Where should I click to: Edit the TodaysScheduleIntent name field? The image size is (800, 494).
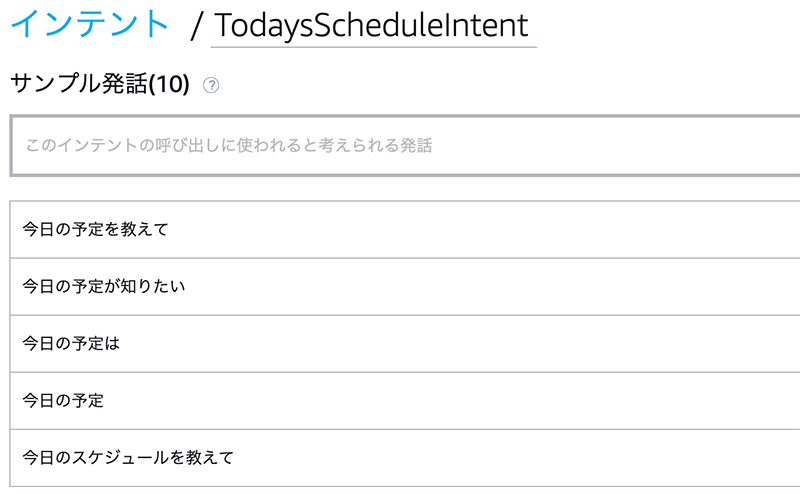click(373, 26)
